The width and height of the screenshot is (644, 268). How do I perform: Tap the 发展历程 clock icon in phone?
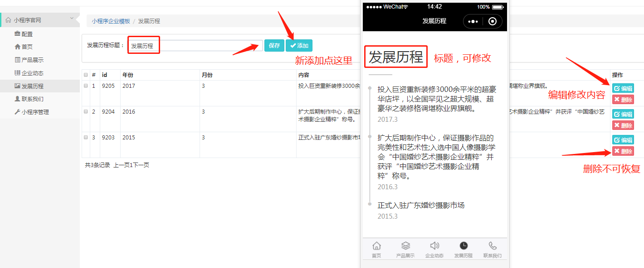(463, 246)
